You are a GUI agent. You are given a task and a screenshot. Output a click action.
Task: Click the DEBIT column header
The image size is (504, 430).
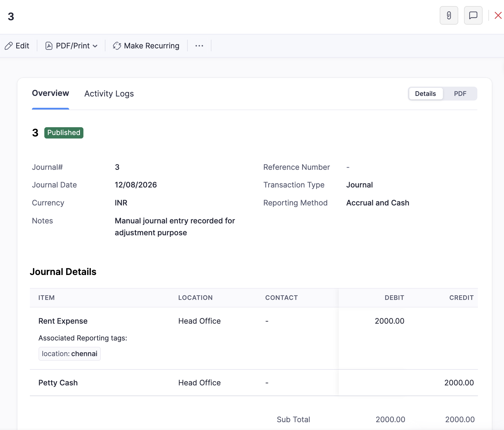coord(394,298)
